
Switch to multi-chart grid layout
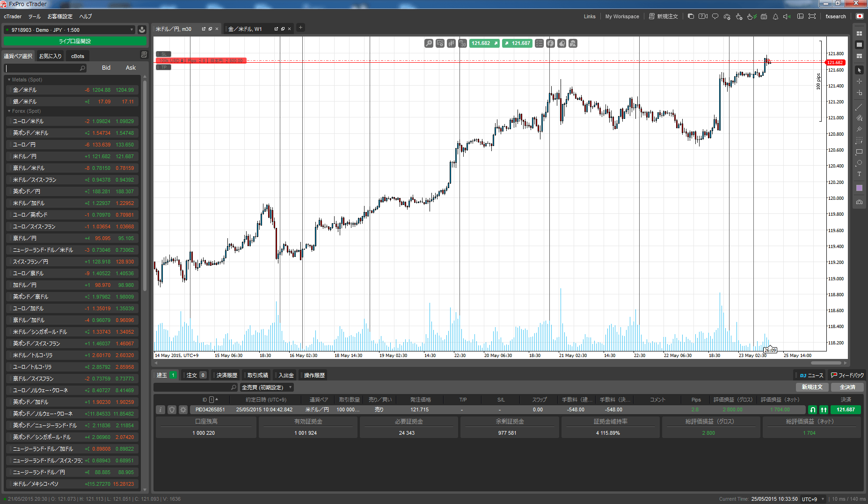(859, 34)
